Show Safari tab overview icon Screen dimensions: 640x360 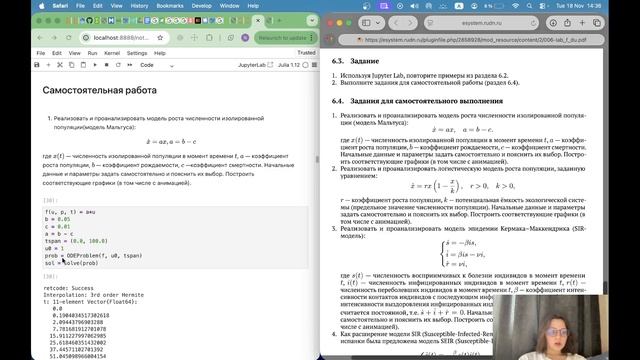point(597,23)
